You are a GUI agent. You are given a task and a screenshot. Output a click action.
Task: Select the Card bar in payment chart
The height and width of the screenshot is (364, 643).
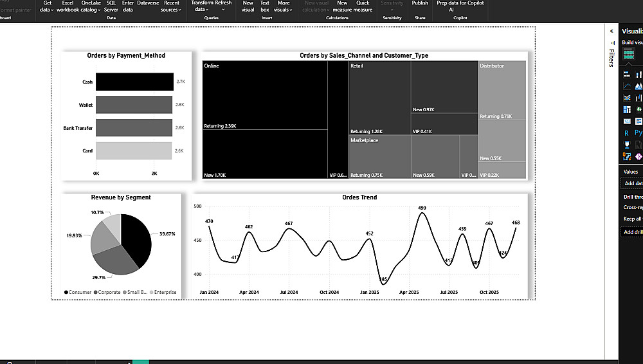(x=134, y=150)
